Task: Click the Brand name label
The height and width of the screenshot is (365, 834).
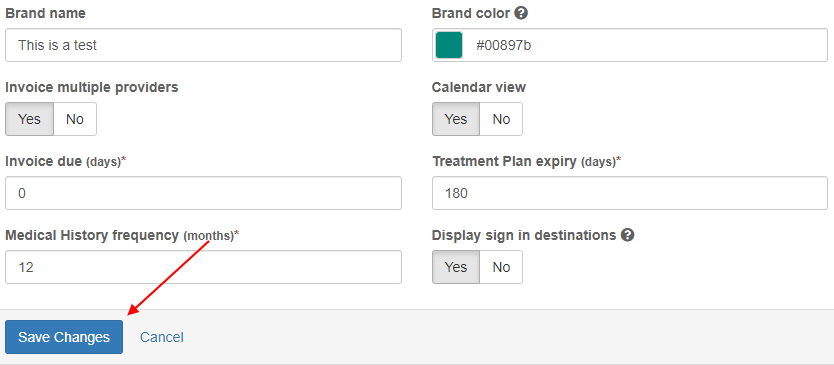Action: [x=45, y=14]
